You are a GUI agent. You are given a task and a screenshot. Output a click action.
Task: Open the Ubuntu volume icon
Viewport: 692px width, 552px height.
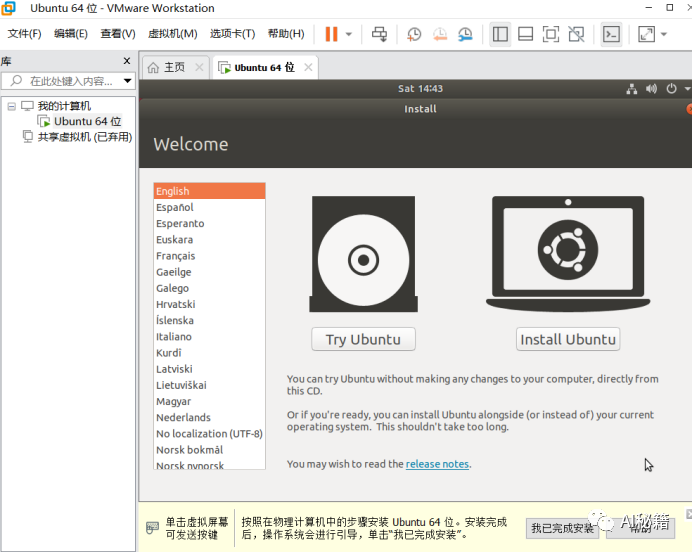point(651,89)
